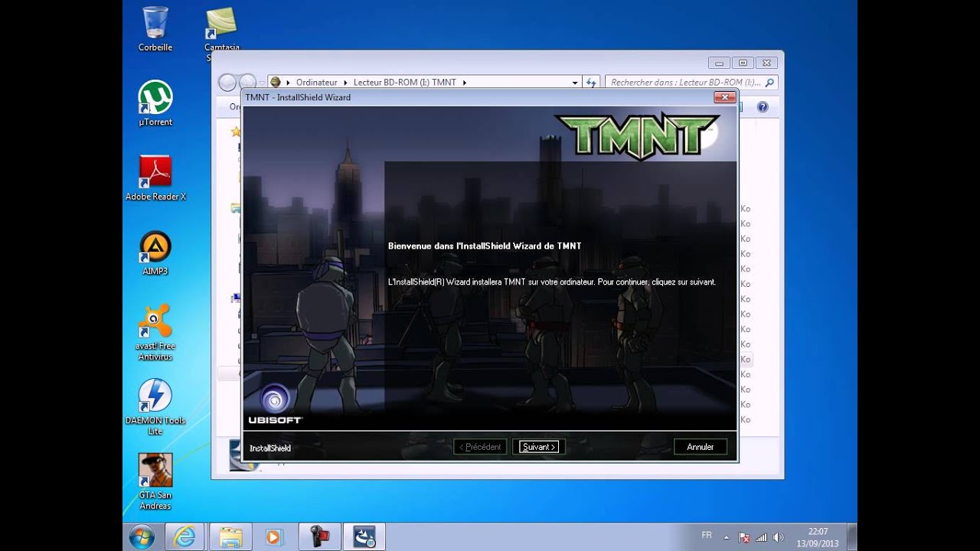Image resolution: width=980 pixels, height=551 pixels.
Task: Click the Explorer refresh button
Action: point(590,82)
